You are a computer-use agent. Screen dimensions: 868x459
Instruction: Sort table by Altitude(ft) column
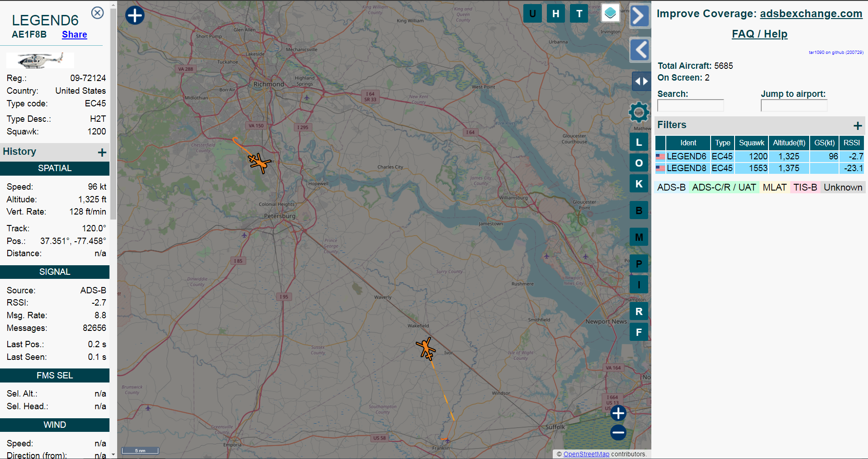click(789, 143)
